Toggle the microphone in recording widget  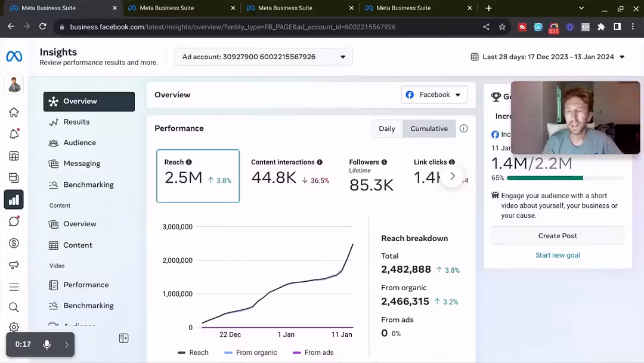(47, 344)
